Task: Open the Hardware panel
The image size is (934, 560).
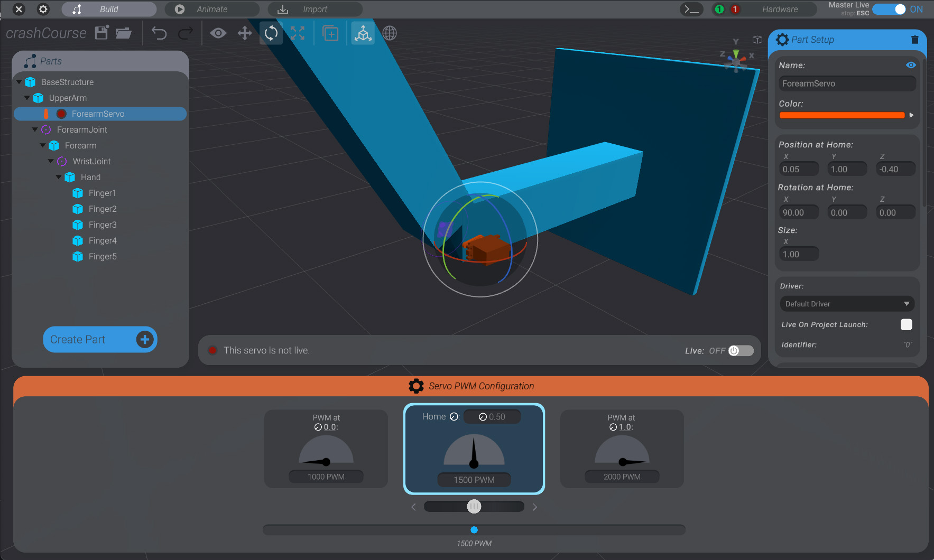Action: (781, 9)
